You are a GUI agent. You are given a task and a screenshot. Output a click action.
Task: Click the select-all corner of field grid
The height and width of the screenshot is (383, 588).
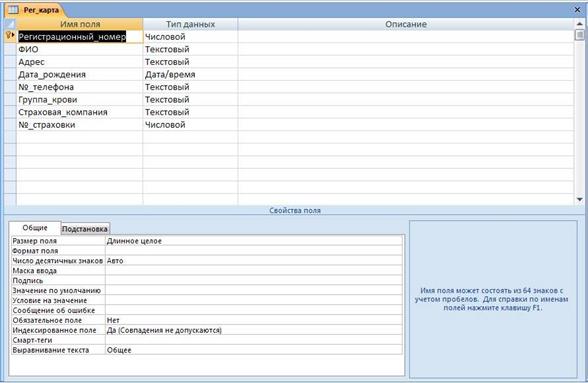click(10, 24)
